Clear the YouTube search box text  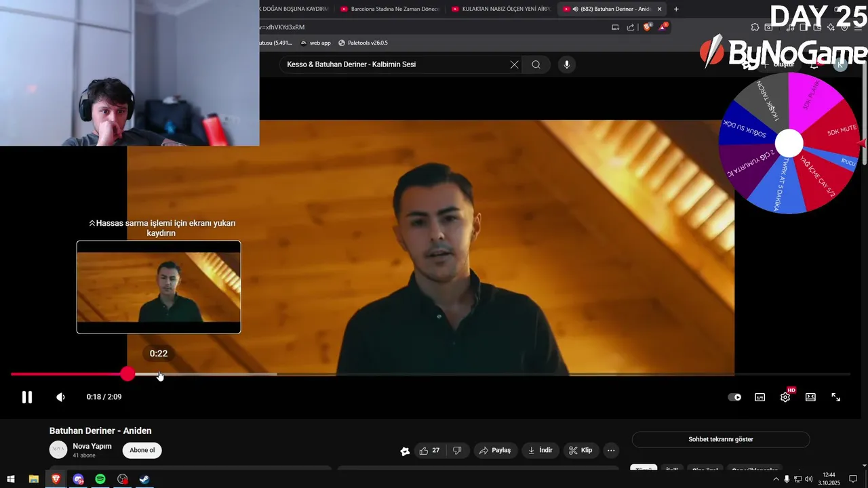point(514,64)
